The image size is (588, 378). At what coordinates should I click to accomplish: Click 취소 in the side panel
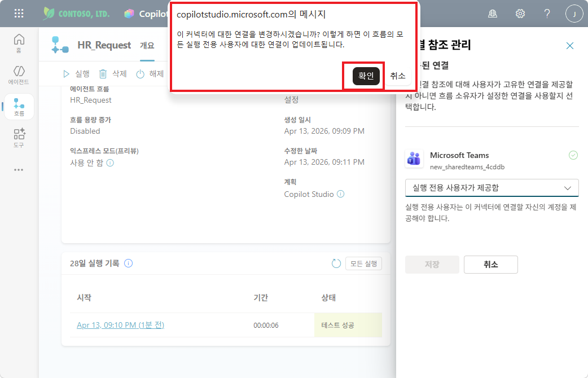490,265
